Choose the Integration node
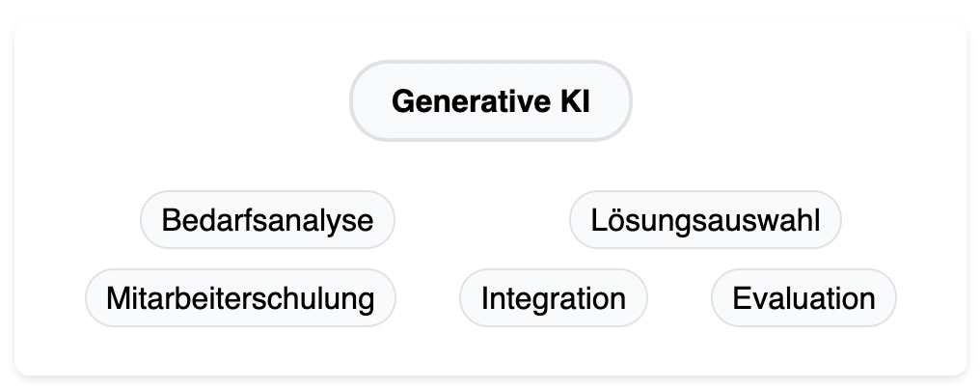This screenshot has width=980, height=390. click(553, 298)
